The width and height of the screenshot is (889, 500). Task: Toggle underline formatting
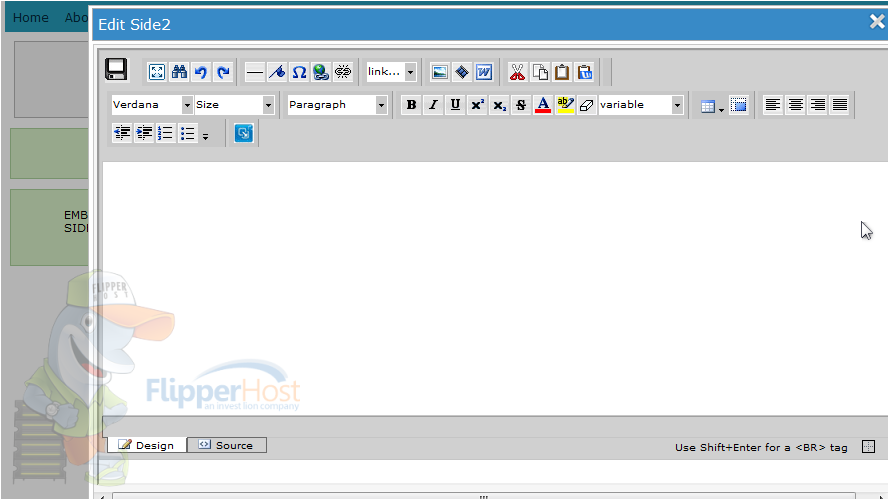(x=455, y=105)
